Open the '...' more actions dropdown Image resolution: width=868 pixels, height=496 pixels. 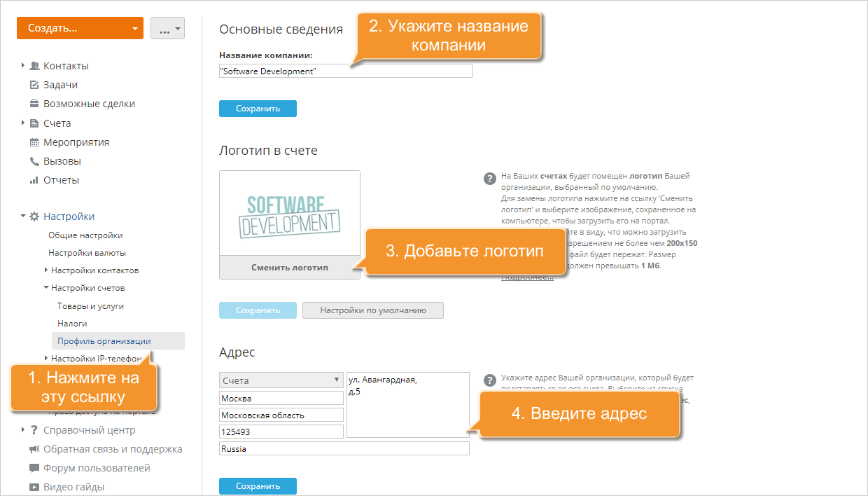[x=168, y=29]
